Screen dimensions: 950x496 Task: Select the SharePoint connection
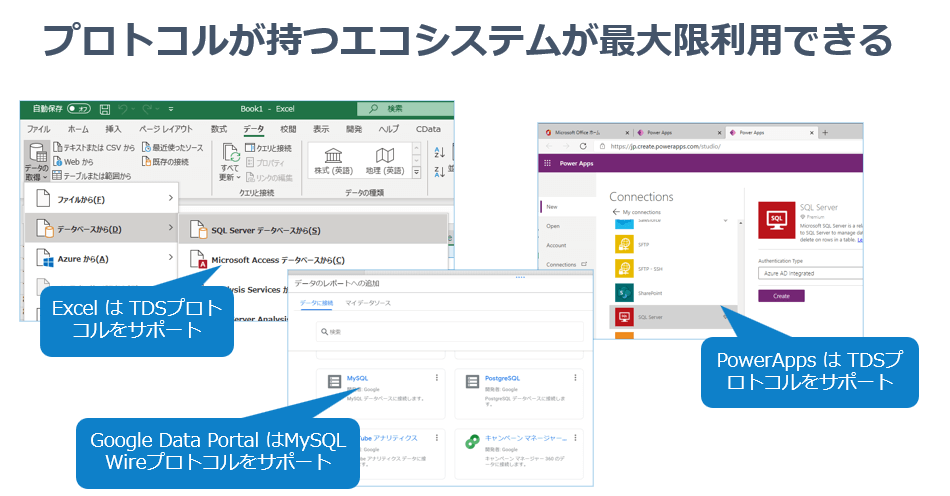pyautogui.click(x=673, y=293)
